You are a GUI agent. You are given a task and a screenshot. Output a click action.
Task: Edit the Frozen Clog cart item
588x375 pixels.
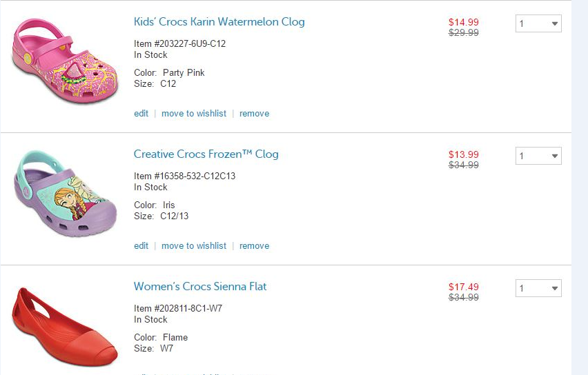(x=141, y=246)
